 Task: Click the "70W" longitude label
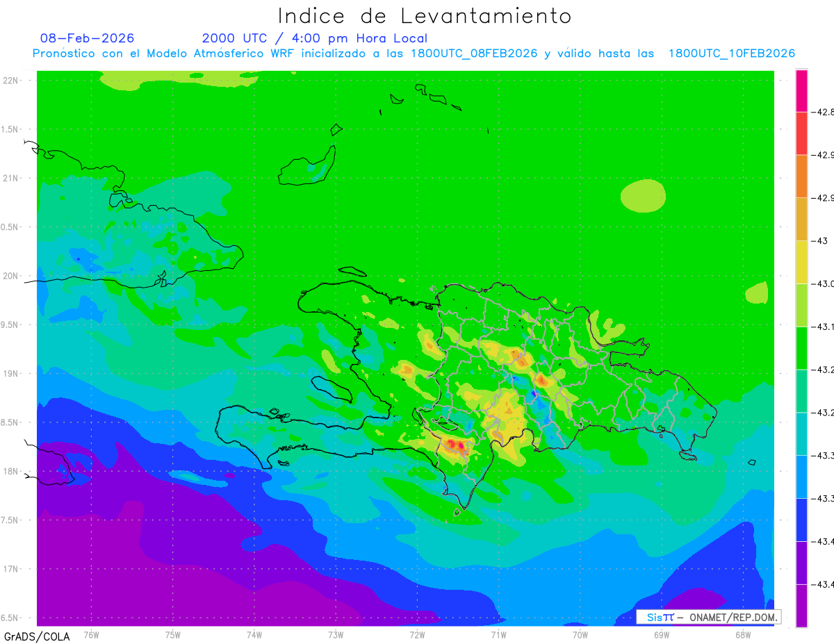pyautogui.click(x=580, y=635)
